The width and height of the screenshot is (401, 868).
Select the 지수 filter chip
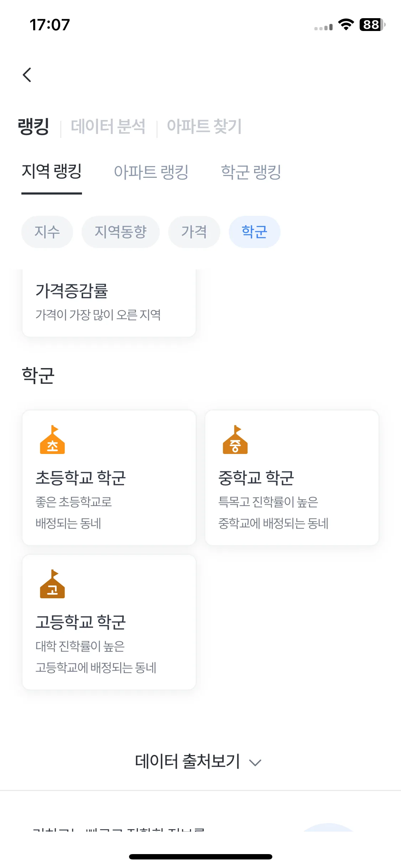click(47, 232)
